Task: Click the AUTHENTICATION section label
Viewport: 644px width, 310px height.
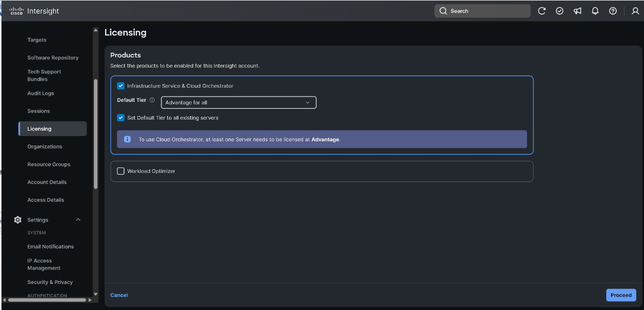Action: (x=47, y=296)
